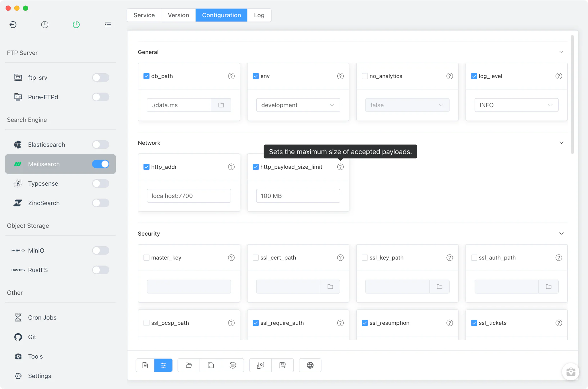Click the reset-to-default toolbar icon
Image resolution: width=588 pixels, height=389 pixels.
pos(233,365)
